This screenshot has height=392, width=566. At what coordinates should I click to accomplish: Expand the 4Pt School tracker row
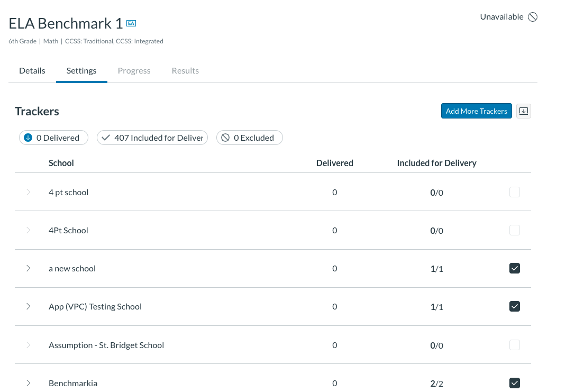coord(28,230)
